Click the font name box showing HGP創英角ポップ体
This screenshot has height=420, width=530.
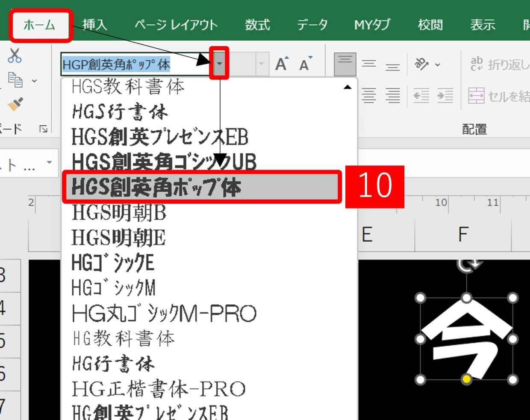136,64
